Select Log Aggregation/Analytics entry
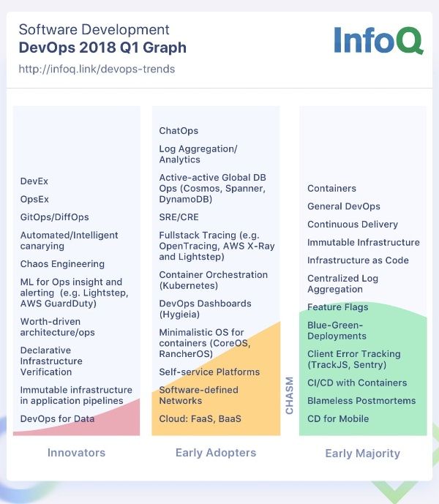Image resolution: width=439 pixels, height=504 pixels. pos(198,154)
